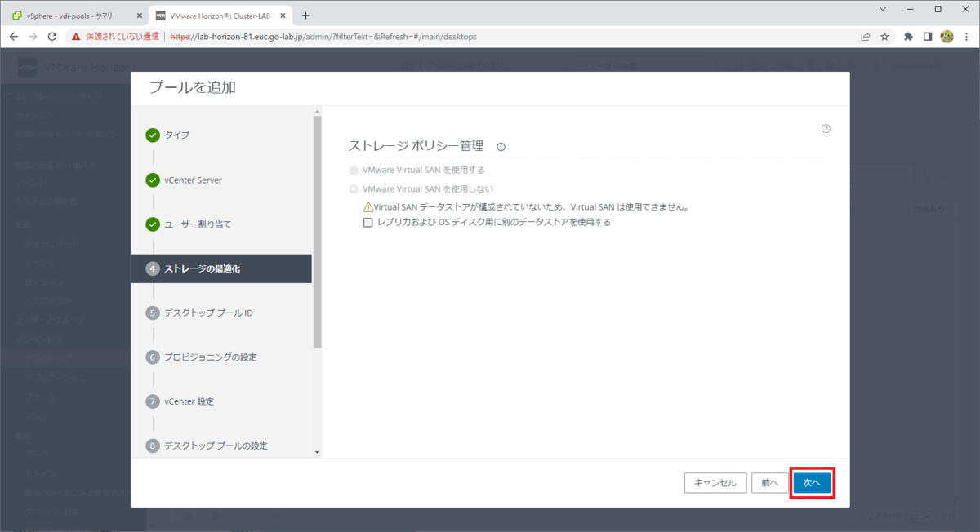The image size is (980, 532).
Task: Click the insecure connection warning icon
Action: pos(76,37)
